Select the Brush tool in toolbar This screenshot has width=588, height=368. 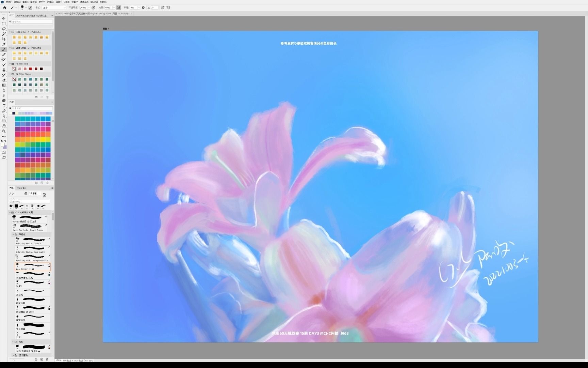pyautogui.click(x=4, y=49)
